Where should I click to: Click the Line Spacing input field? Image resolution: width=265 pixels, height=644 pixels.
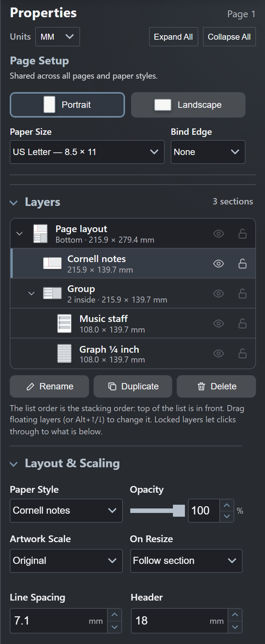[x=59, y=621]
